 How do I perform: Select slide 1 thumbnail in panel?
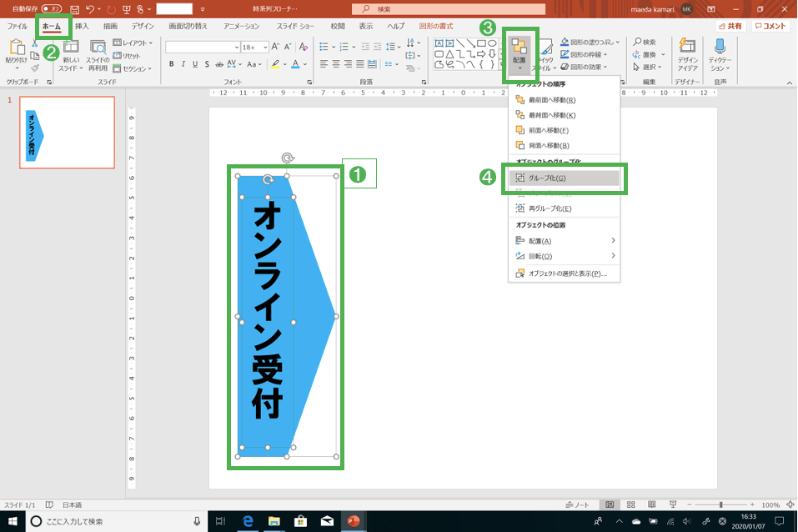68,133
